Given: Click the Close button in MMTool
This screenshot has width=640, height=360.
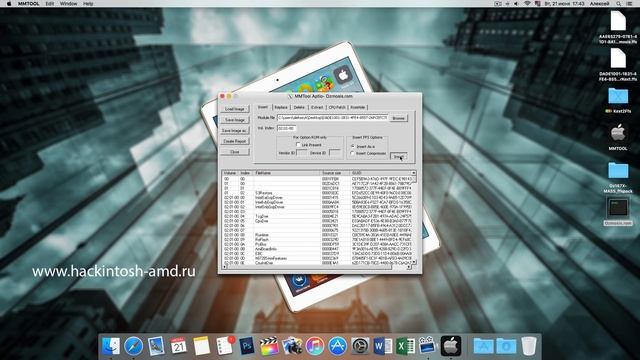Looking at the screenshot, I should pos(235,152).
